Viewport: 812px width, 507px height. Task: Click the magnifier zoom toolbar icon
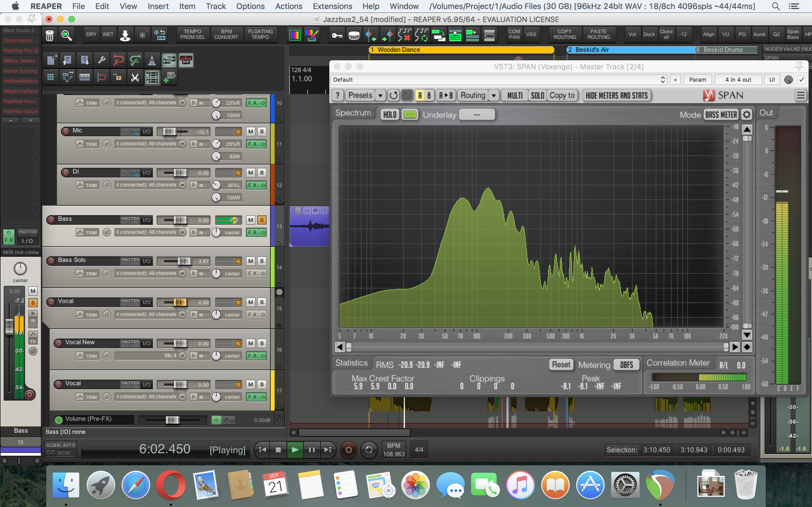pyautogui.click(x=66, y=35)
